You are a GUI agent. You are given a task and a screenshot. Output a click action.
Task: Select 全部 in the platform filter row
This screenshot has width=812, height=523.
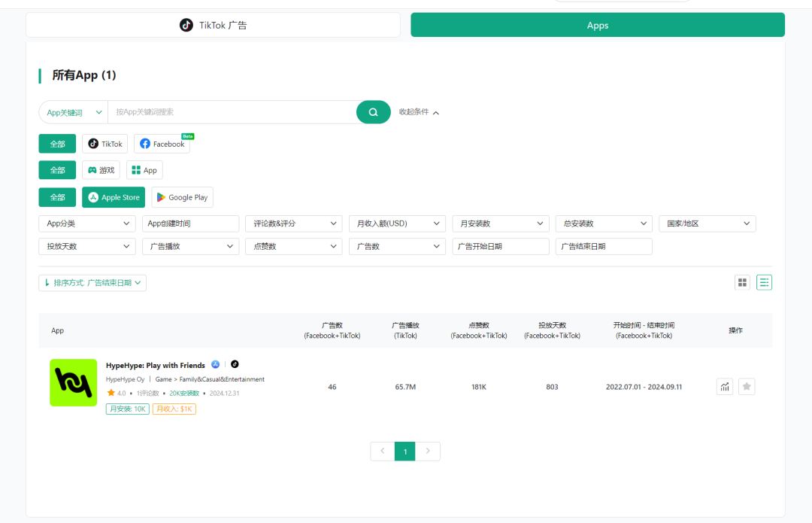point(57,144)
